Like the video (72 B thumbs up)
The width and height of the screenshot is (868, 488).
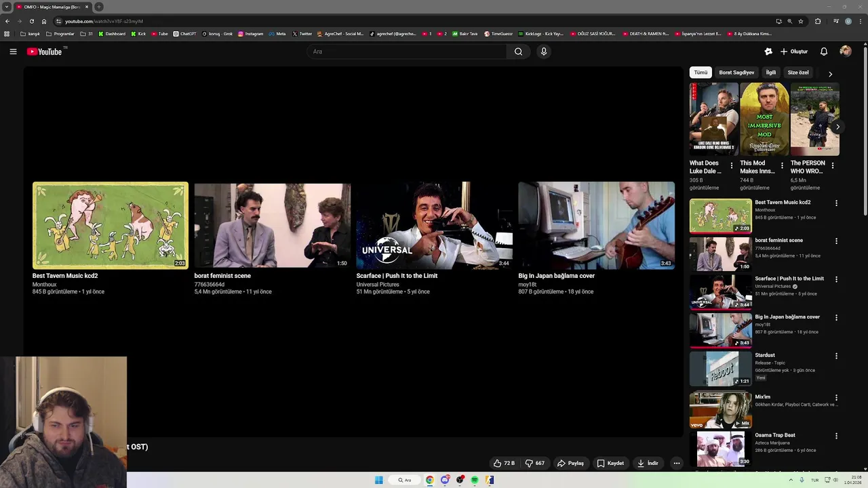coord(505,464)
